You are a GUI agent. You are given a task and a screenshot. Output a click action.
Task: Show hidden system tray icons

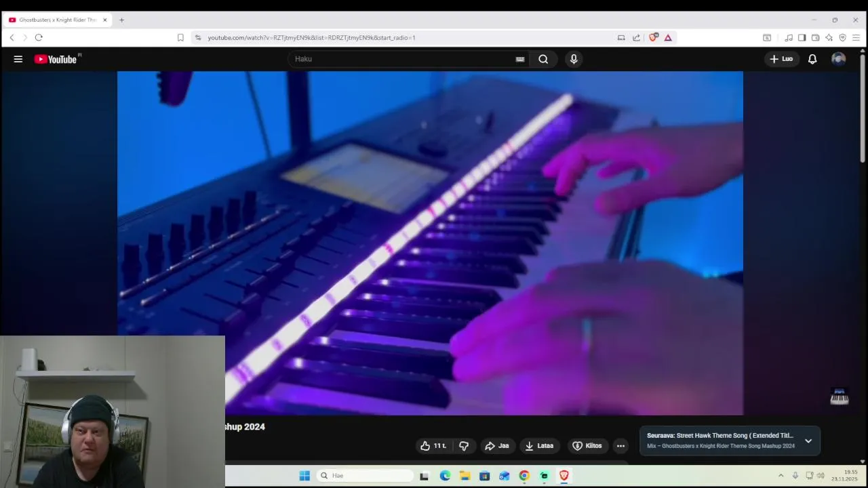[x=781, y=476]
